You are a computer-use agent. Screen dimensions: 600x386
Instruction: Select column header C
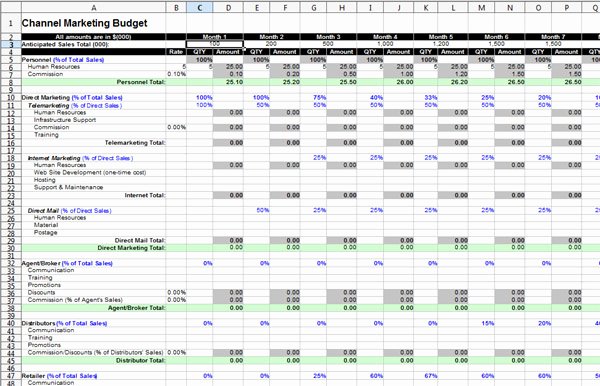pyautogui.click(x=200, y=7)
